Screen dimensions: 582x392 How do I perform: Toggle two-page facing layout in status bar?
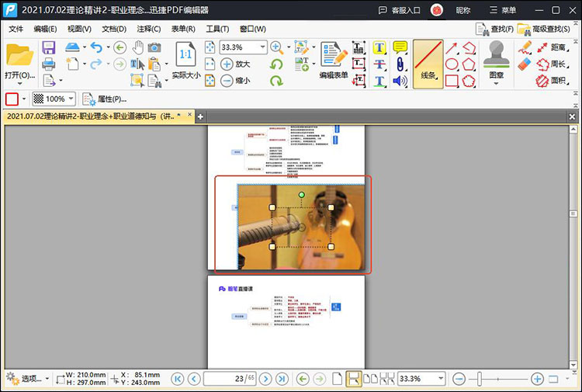(370, 379)
